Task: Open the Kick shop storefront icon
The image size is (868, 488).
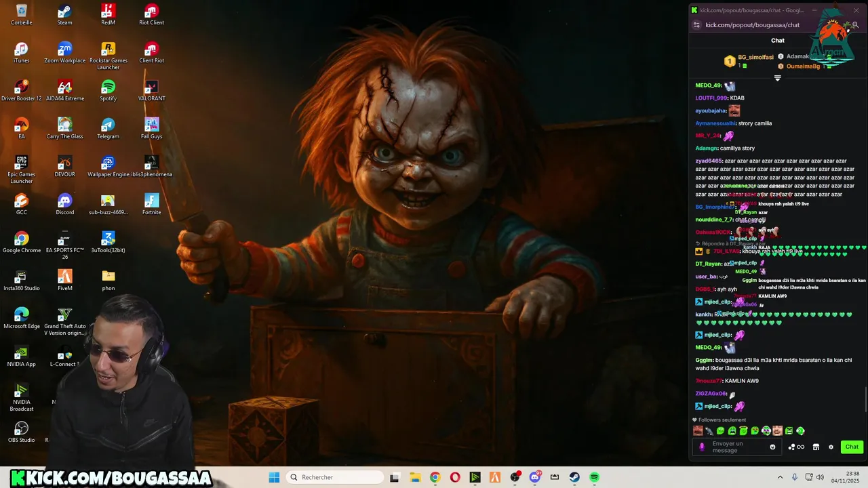Action: (x=816, y=447)
